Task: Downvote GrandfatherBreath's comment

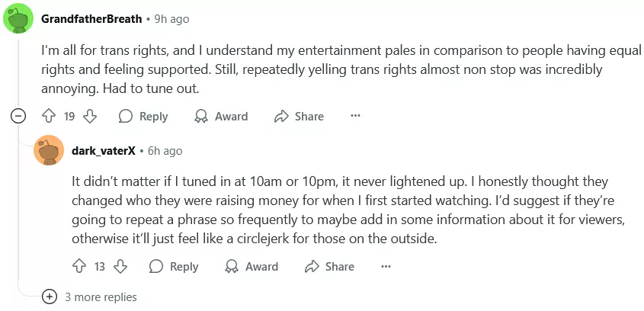Action: [x=90, y=117]
